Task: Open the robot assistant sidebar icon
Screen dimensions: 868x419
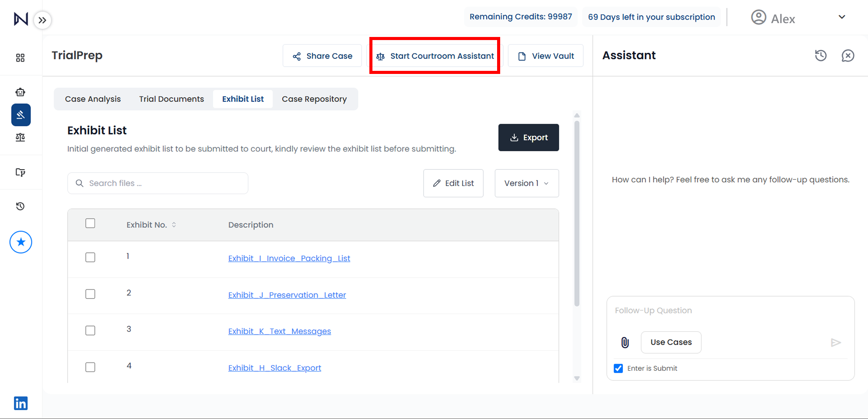Action: point(20,92)
